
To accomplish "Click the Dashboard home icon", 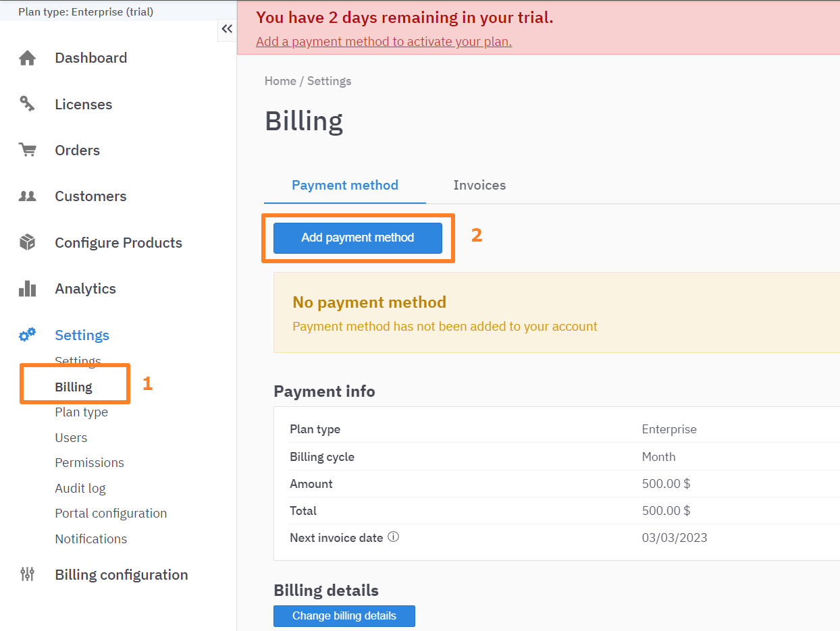I will [x=27, y=58].
